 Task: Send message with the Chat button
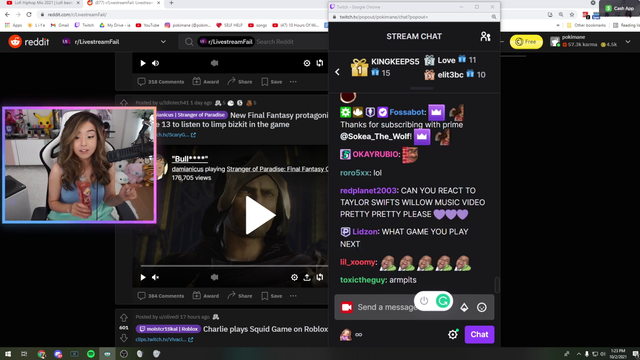(479, 334)
